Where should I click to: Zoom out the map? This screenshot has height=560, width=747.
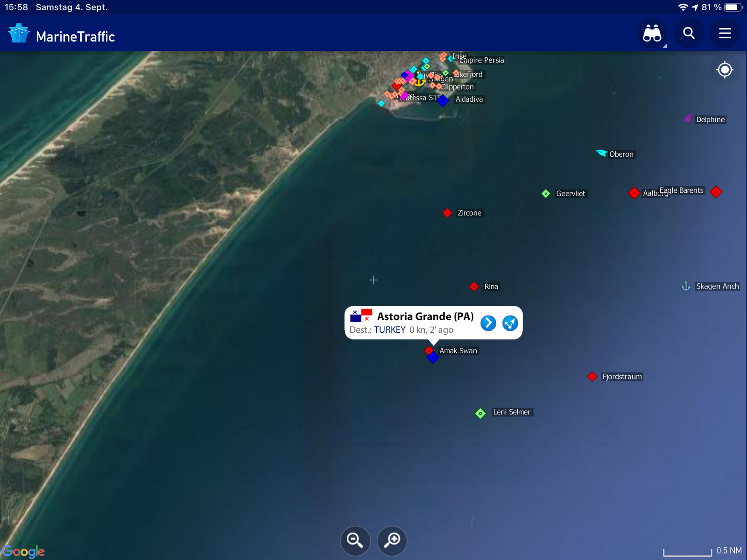355,540
